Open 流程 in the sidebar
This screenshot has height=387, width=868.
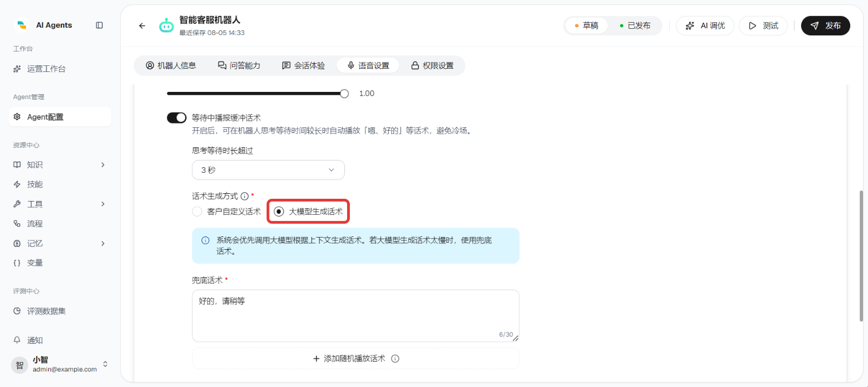pos(60,224)
